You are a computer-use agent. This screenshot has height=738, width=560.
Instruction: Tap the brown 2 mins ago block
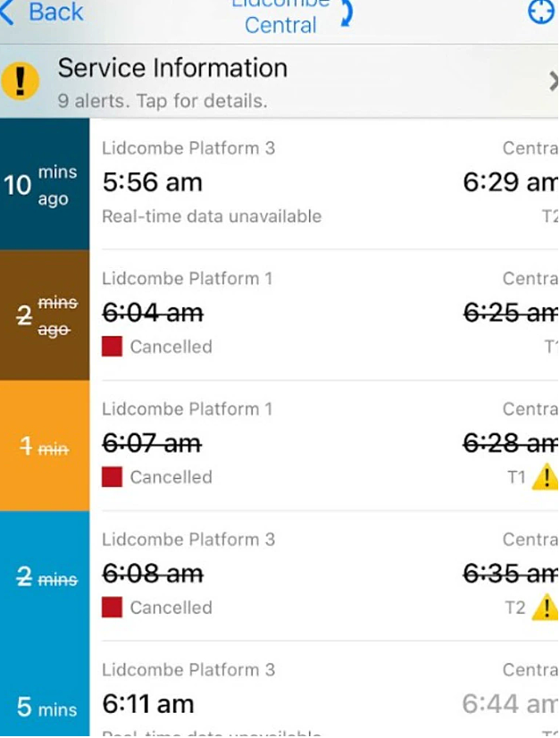pyautogui.click(x=45, y=314)
